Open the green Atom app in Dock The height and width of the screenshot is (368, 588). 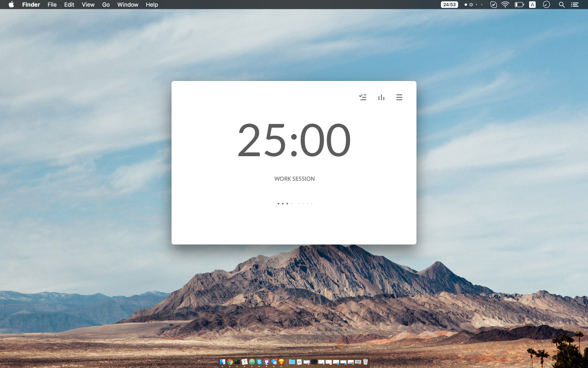[x=252, y=361]
